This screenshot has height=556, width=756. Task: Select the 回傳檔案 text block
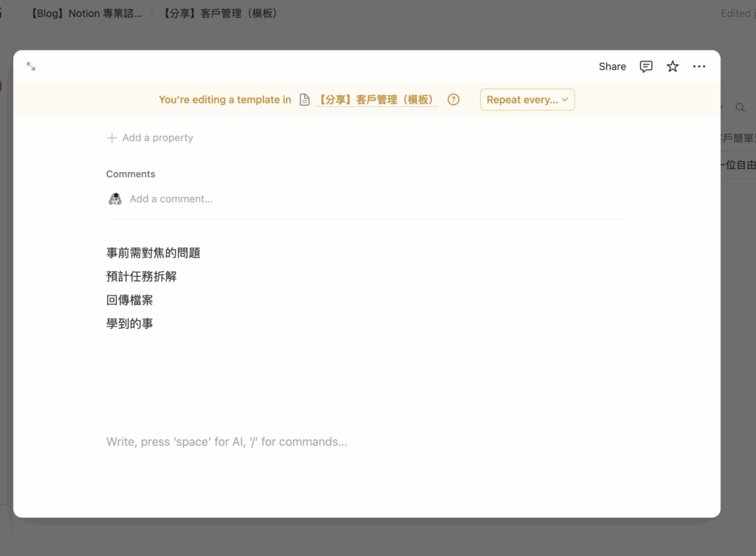(130, 300)
